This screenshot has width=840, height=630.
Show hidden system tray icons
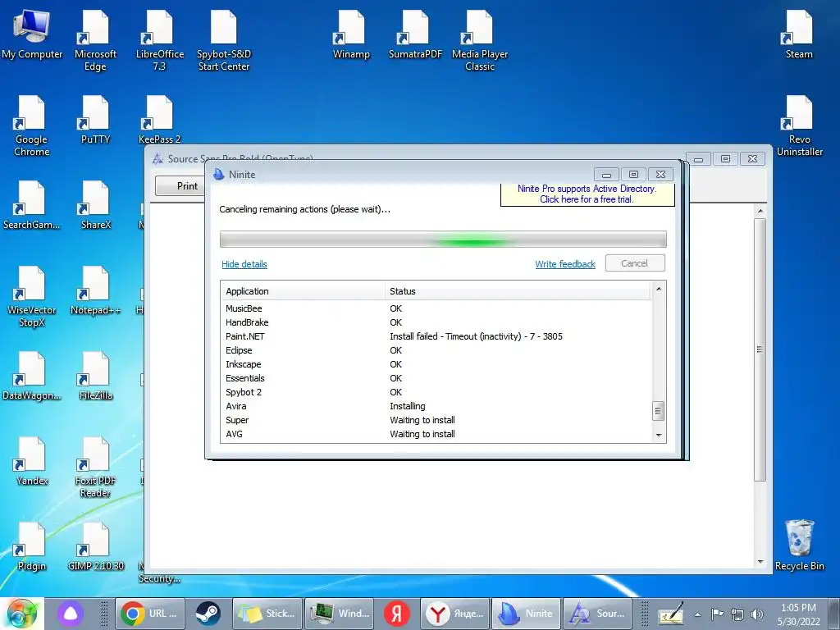(x=697, y=614)
